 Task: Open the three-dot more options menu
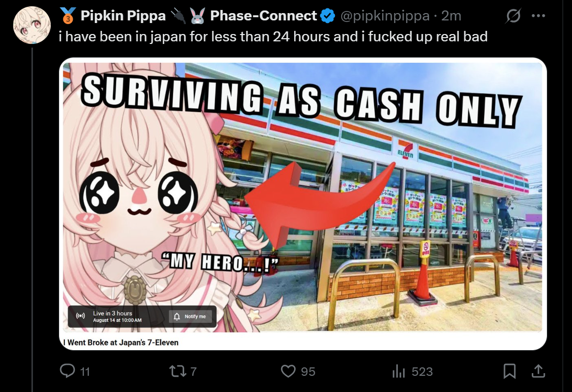[x=539, y=16]
